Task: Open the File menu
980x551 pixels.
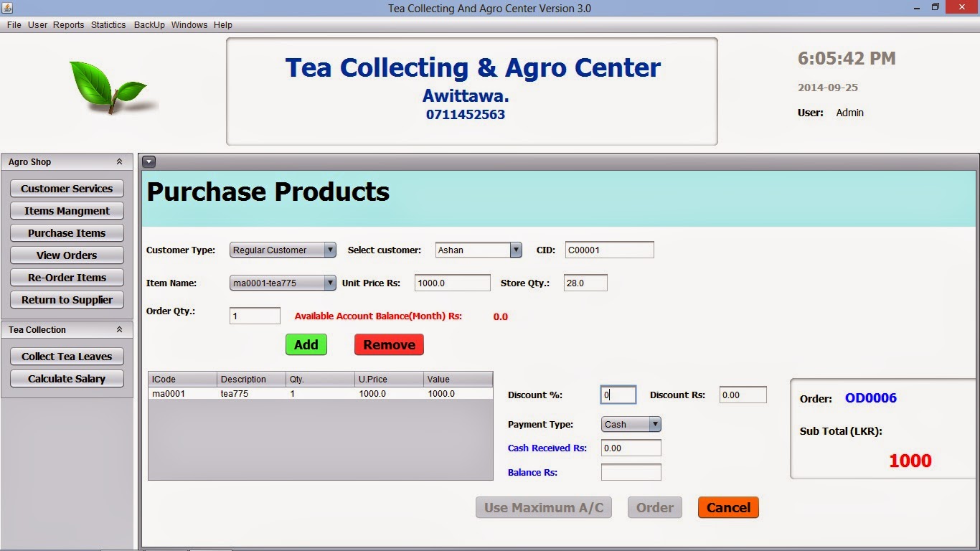Action: coord(13,24)
